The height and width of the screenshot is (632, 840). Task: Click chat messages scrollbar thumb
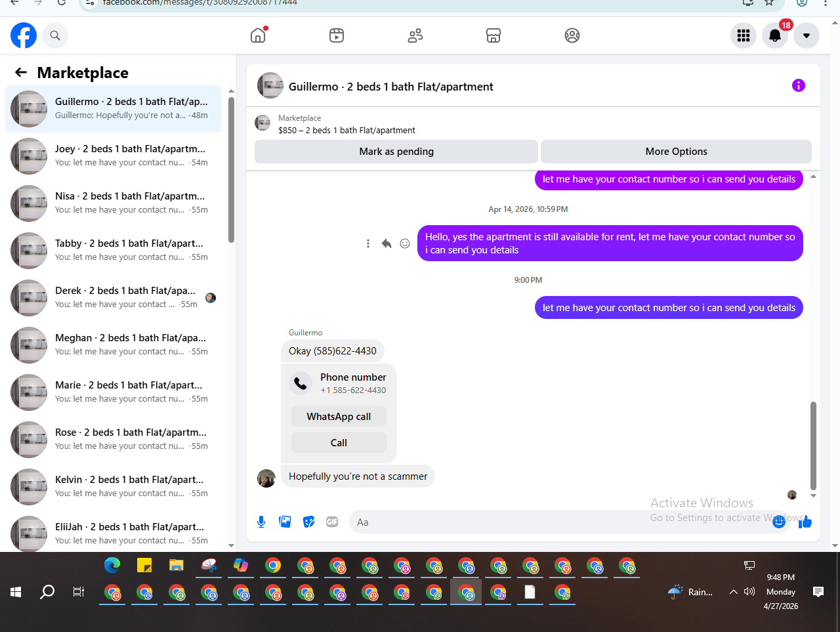coord(813,446)
